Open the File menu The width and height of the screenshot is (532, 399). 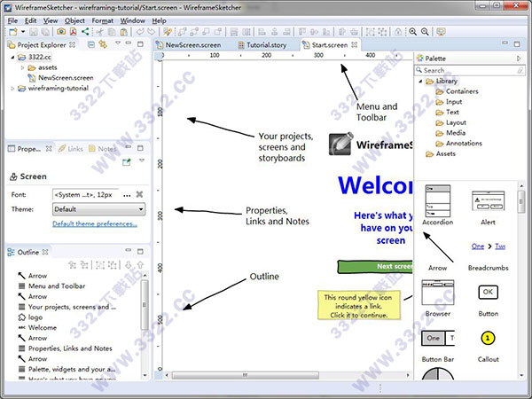[12, 20]
